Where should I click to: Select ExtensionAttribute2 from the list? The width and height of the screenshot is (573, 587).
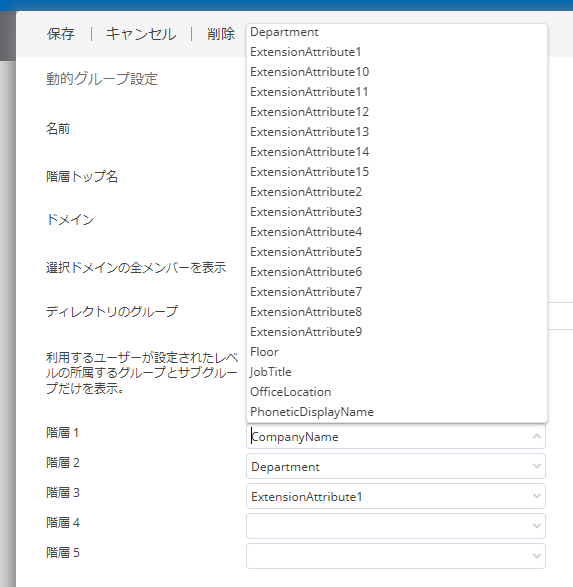point(397,192)
